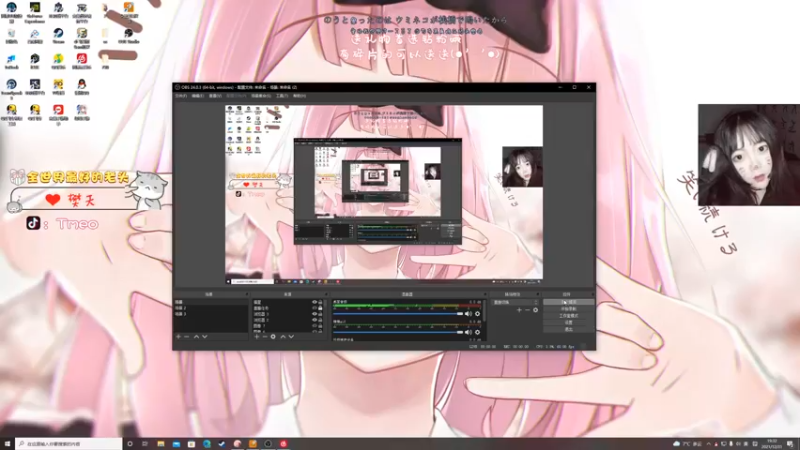Toggle lock on the fourth source
Viewport: 800px width, 450px height.
click(320, 320)
